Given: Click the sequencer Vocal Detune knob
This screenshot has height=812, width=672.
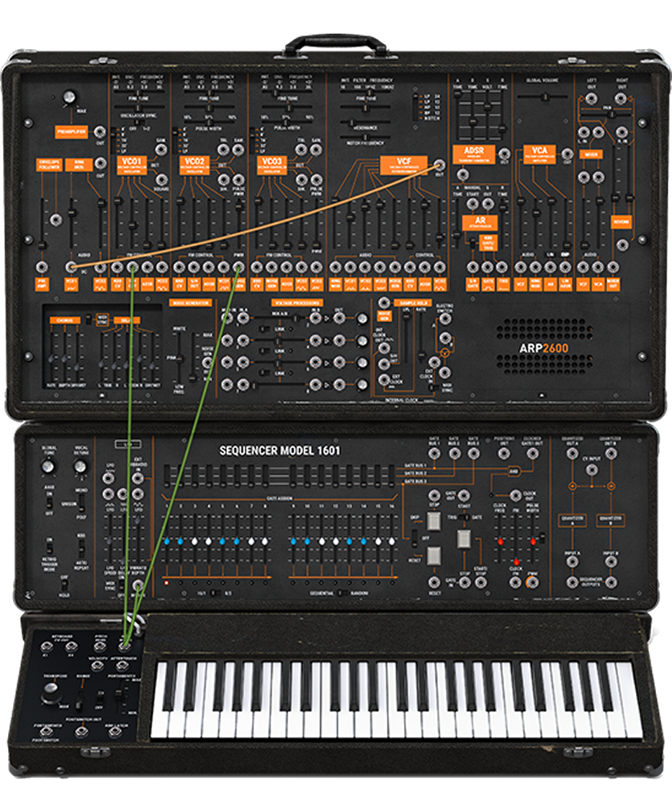Looking at the screenshot, I should click(x=80, y=467).
